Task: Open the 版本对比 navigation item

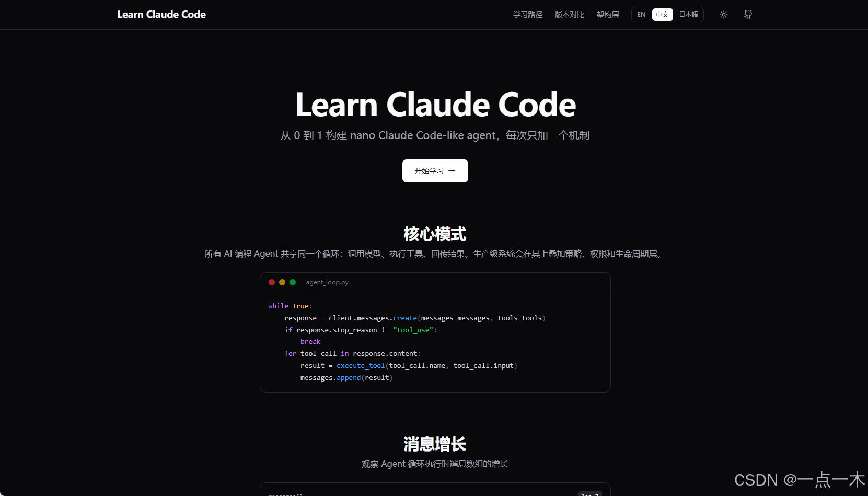Action: pyautogui.click(x=570, y=15)
